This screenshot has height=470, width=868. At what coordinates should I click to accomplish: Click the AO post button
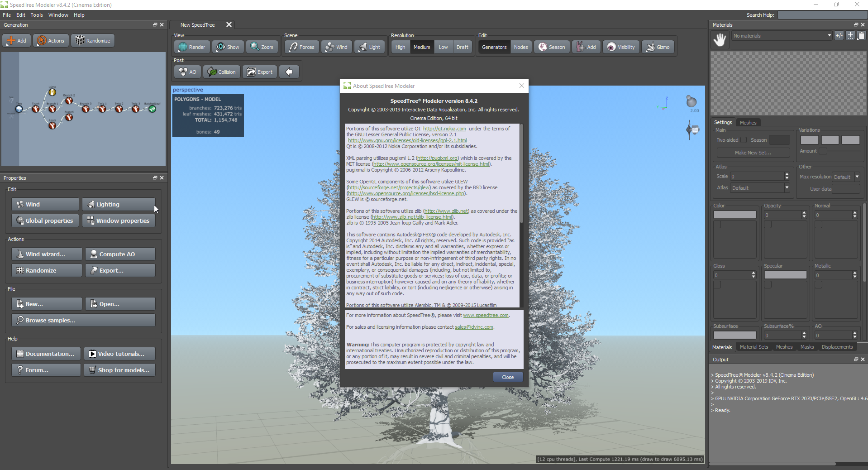coord(187,72)
